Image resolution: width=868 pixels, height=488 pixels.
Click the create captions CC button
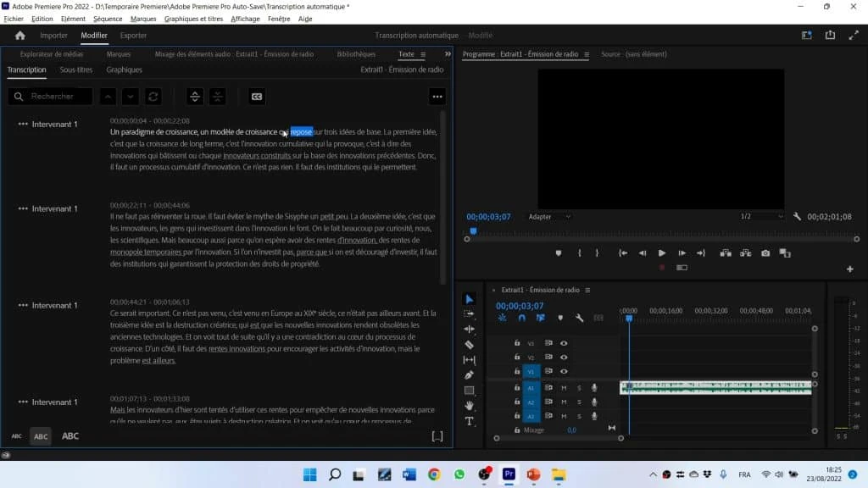point(256,97)
